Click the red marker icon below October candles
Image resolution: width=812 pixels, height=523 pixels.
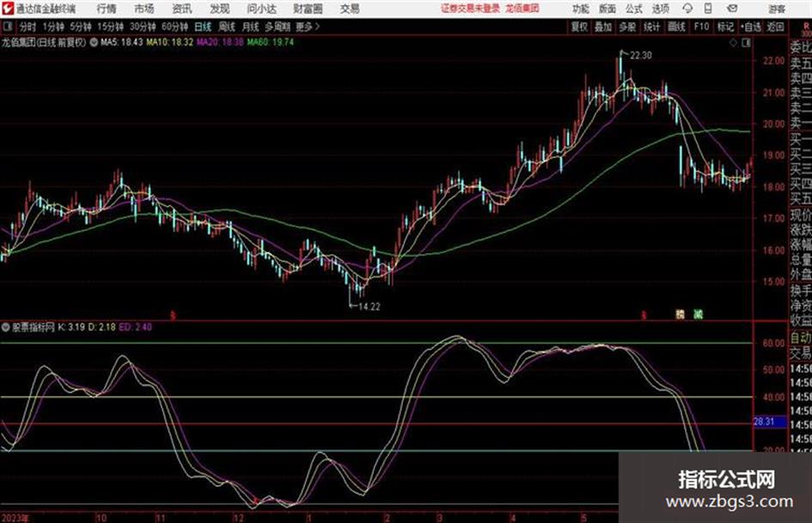173,314
